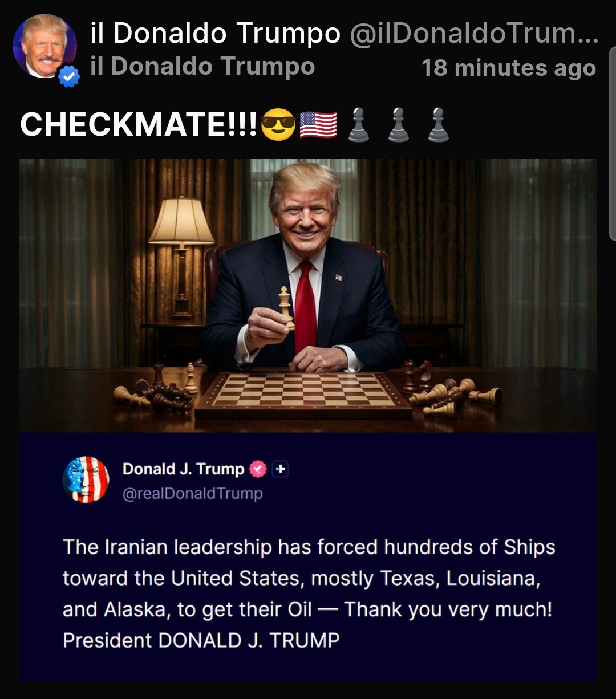Click the gray "il Donaldo Trumpo" subtitle

202,66
